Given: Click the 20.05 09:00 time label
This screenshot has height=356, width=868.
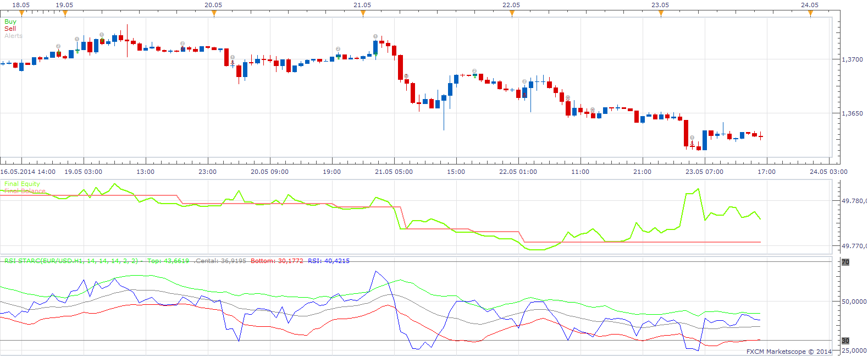Looking at the screenshot, I should [269, 172].
